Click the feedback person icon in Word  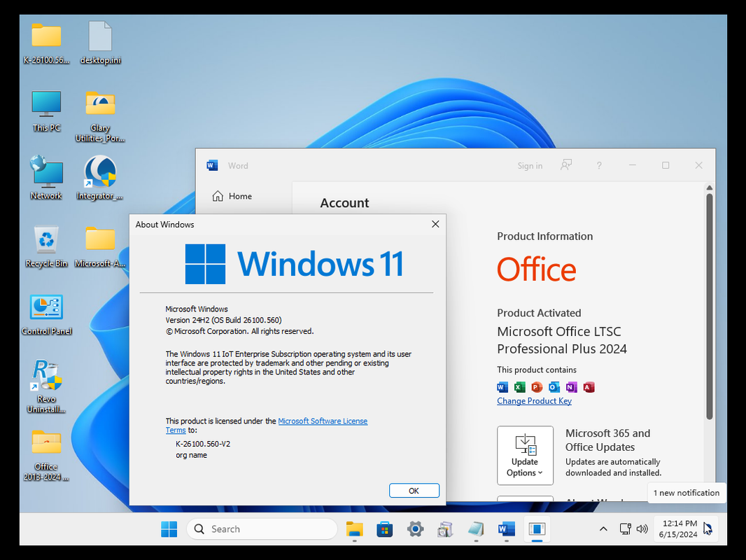(565, 165)
